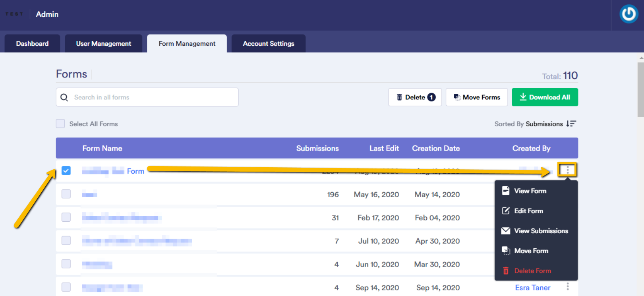Switch to the User Management tab
The height and width of the screenshot is (296, 644).
103,44
